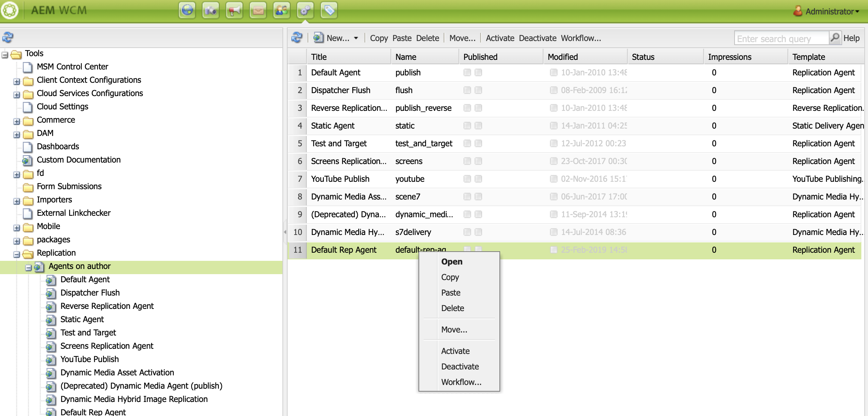Click the Help button
The width and height of the screenshot is (868, 416).
(x=851, y=38)
